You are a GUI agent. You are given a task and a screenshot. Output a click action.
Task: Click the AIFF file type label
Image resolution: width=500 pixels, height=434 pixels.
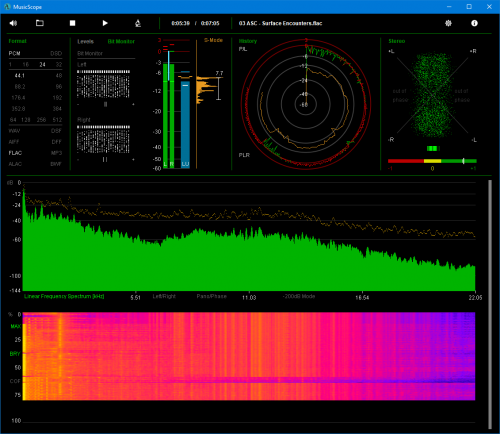[14, 142]
